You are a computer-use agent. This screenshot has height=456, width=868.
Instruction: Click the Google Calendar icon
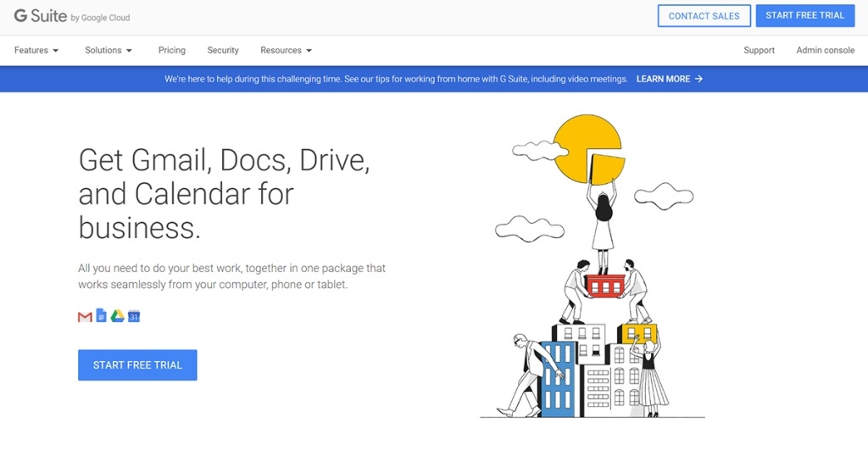click(133, 316)
